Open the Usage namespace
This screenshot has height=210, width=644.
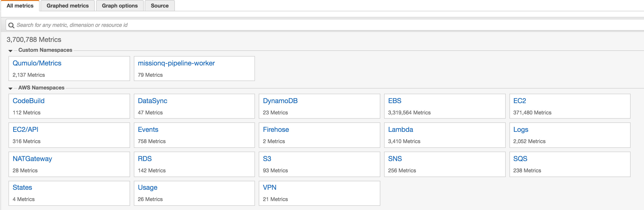coord(148,188)
